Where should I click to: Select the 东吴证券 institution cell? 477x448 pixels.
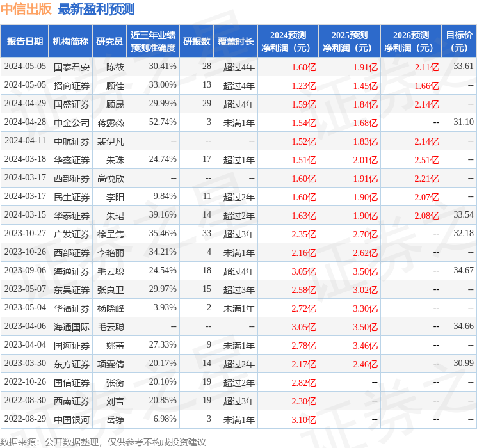tap(72, 289)
